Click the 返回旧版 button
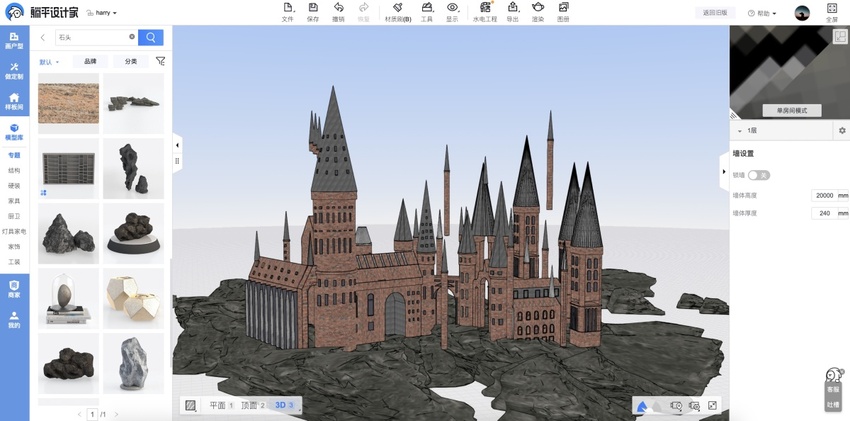850x421 pixels. 715,13
